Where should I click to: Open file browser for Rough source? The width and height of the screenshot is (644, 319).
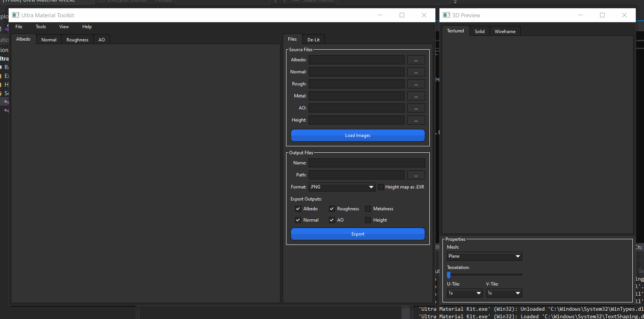pyautogui.click(x=416, y=84)
